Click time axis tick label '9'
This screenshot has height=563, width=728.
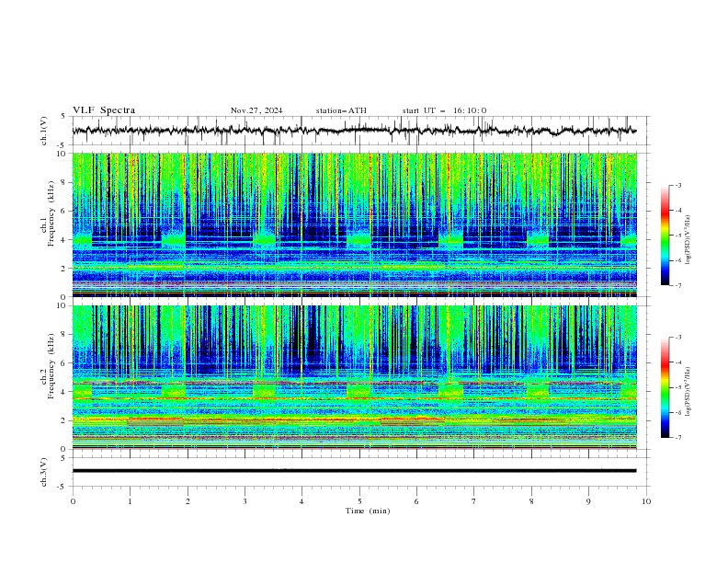click(588, 501)
